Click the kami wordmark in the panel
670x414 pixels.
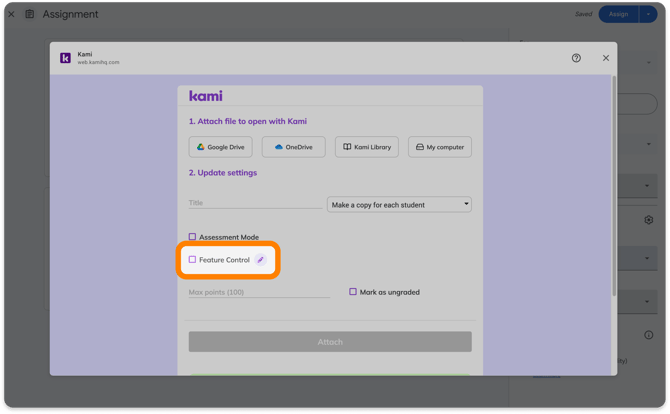click(206, 96)
